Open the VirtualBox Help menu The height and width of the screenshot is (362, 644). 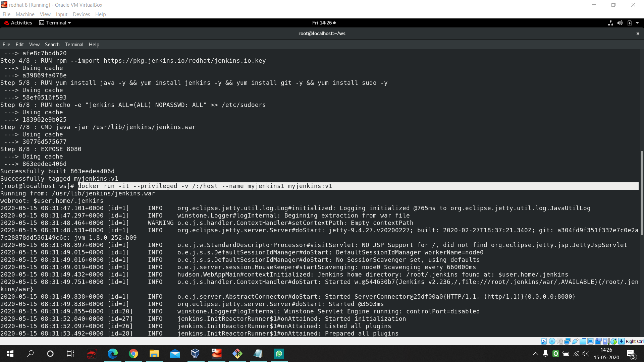101,14
